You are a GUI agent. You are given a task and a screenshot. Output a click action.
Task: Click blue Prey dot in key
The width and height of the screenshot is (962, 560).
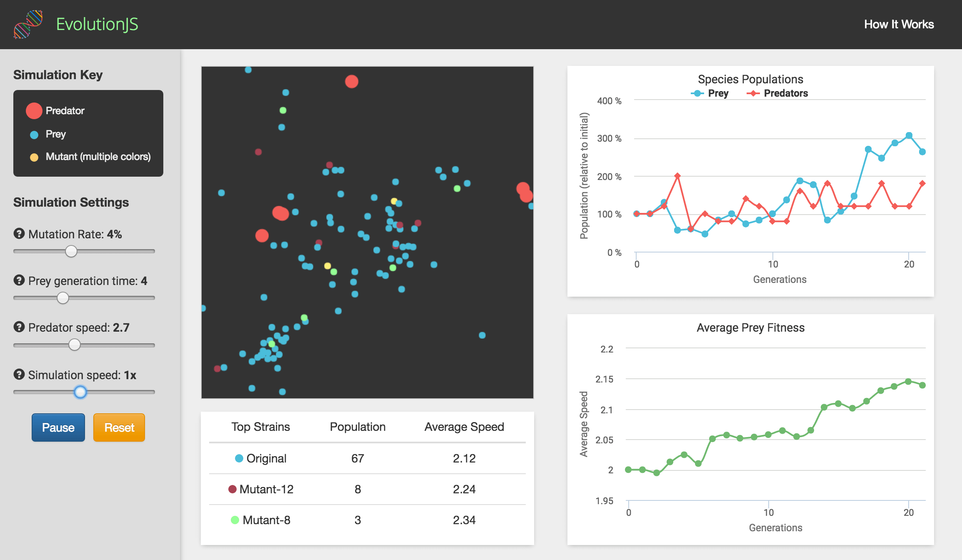point(34,135)
